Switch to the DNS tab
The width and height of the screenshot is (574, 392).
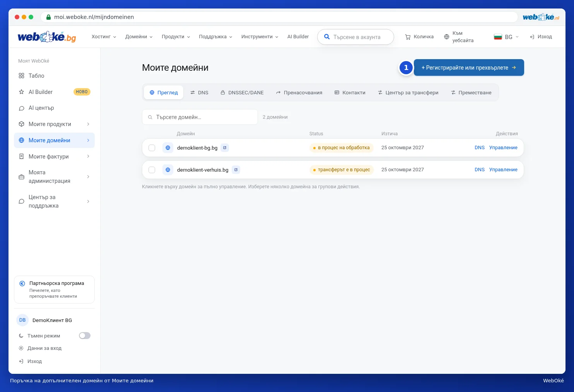tap(199, 93)
